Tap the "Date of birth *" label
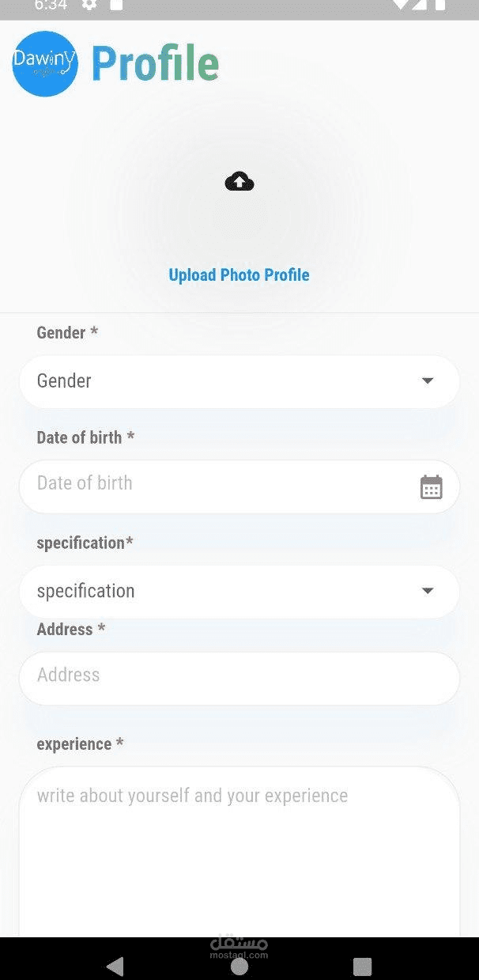The height and width of the screenshot is (980, 479). [85, 437]
